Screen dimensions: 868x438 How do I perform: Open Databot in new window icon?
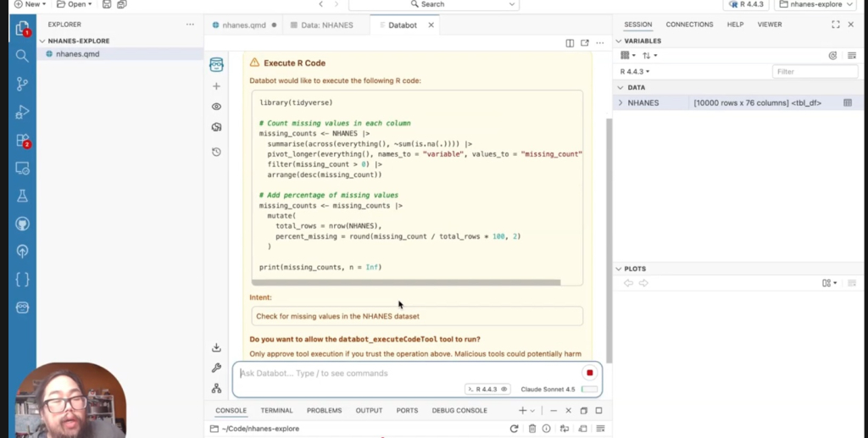[x=585, y=43]
